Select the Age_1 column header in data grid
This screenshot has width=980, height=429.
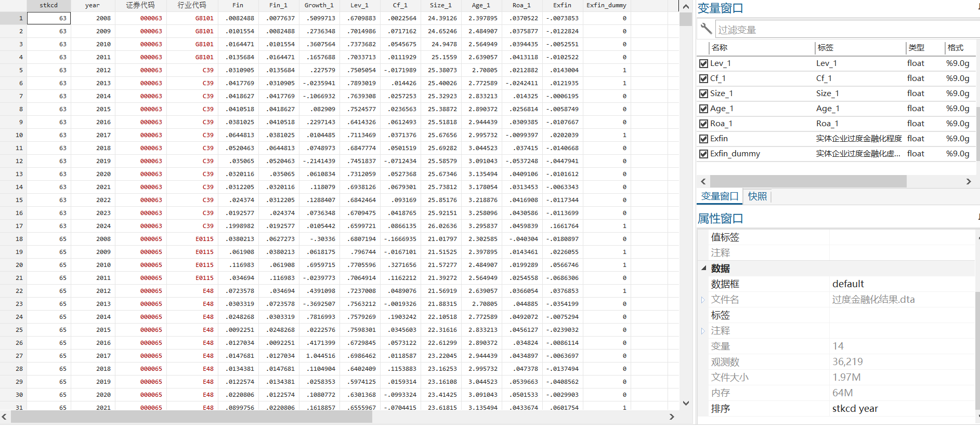click(x=481, y=5)
